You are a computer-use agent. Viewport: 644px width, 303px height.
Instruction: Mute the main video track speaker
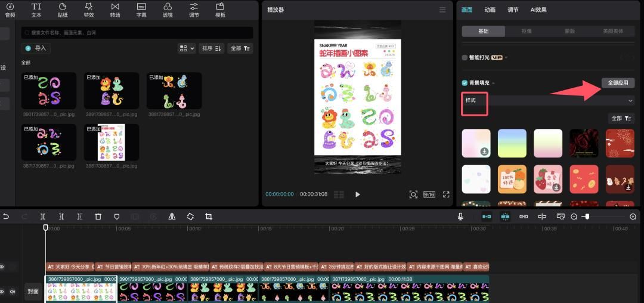point(13,292)
